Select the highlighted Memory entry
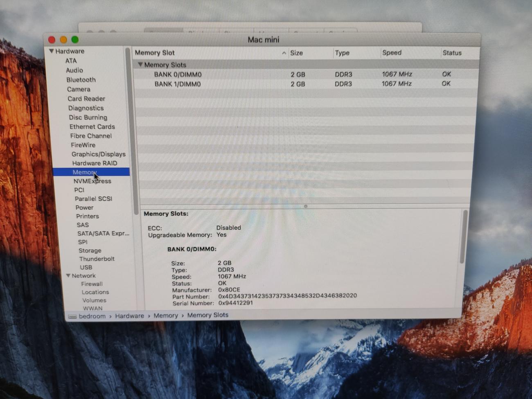Image resolution: width=532 pixels, height=399 pixels. coord(91,172)
